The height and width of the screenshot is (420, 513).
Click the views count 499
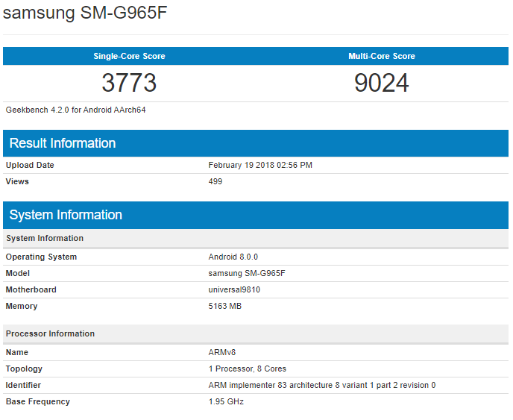215,181
